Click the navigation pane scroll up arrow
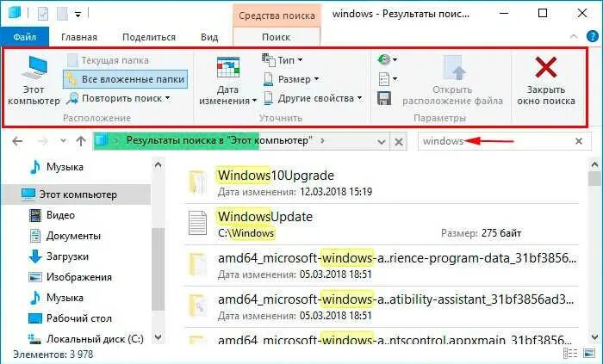Screen dimensions: 603x364 [x=158, y=165]
